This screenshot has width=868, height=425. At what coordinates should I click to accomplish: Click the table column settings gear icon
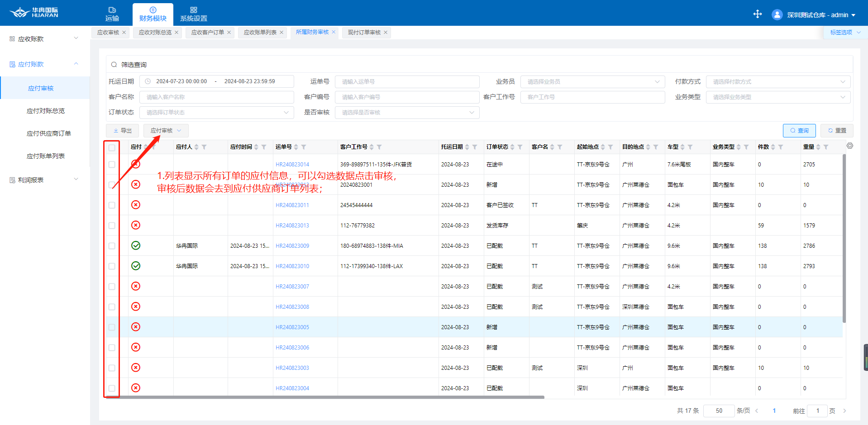pos(849,146)
